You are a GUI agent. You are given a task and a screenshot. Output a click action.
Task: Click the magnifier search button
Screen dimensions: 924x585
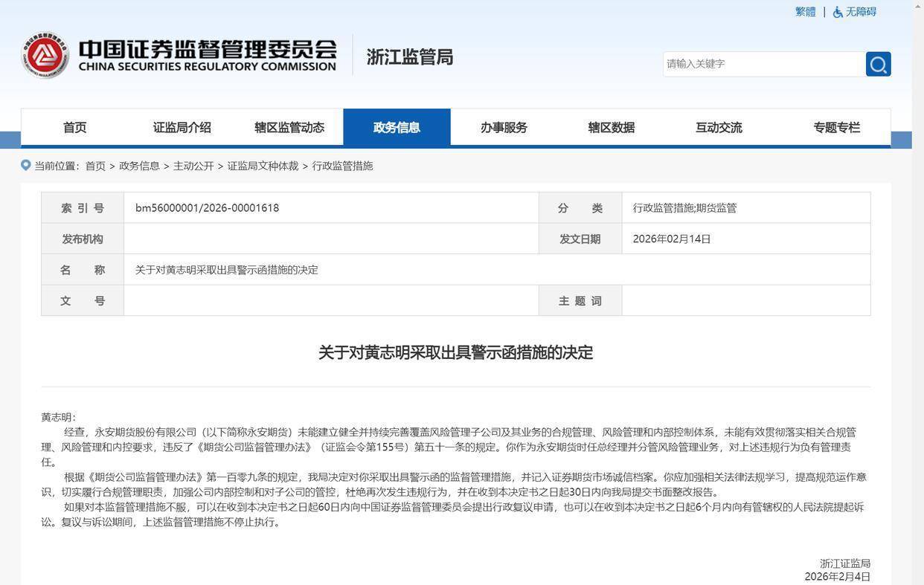point(878,64)
